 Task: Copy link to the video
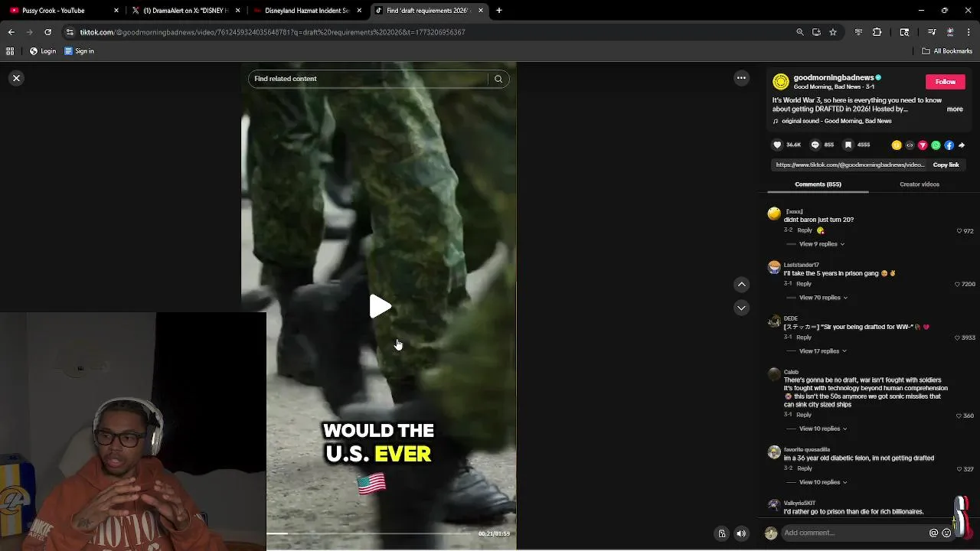[946, 165]
